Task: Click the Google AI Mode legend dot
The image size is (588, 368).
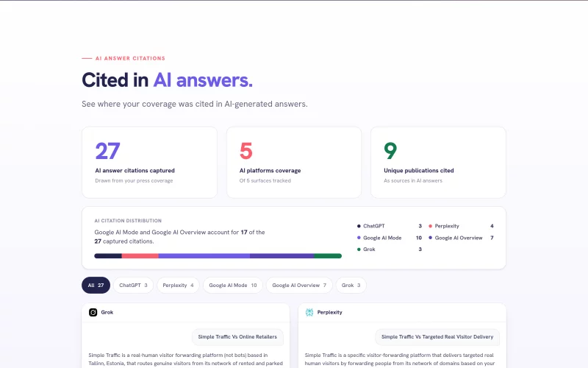Action: pyautogui.click(x=359, y=238)
